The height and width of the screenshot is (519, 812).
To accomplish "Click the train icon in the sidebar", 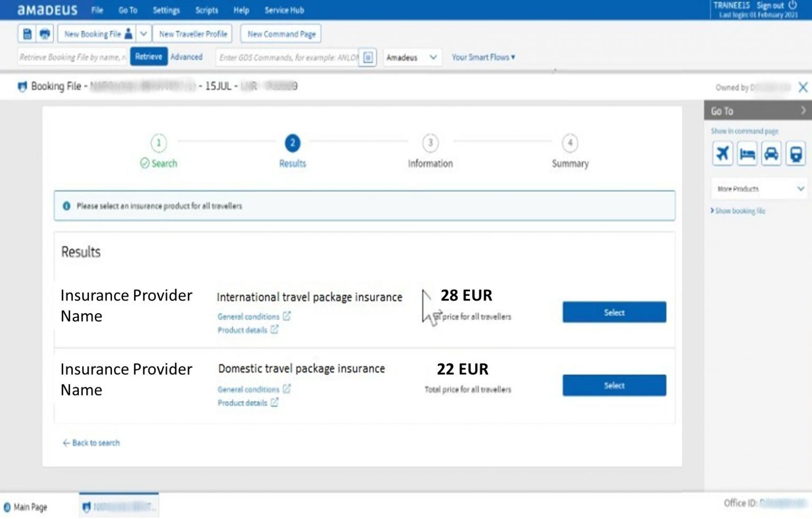I will [x=796, y=153].
